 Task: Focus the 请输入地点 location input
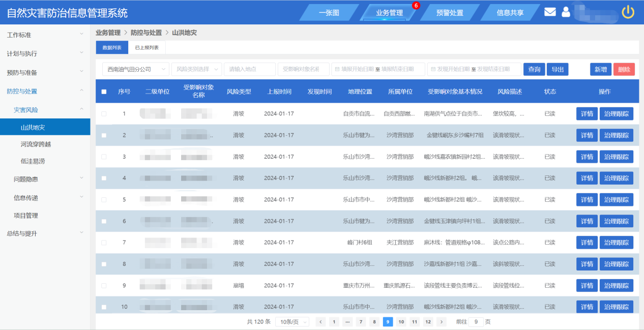(x=250, y=69)
